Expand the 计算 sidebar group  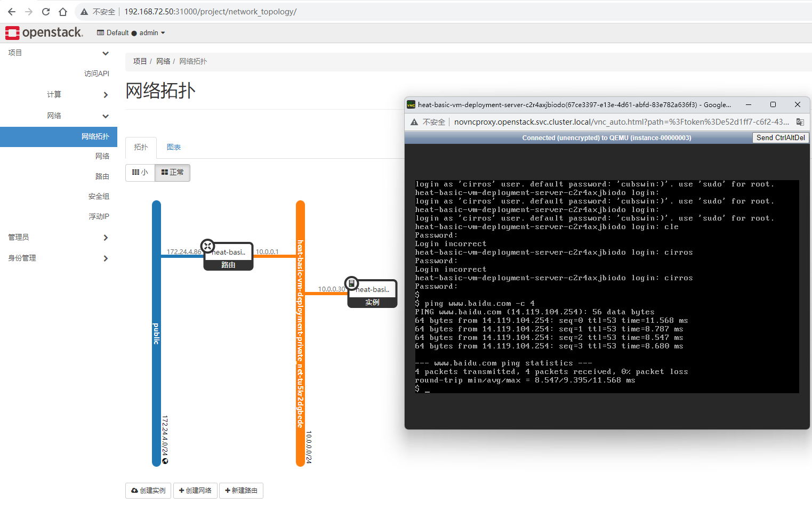pos(59,94)
